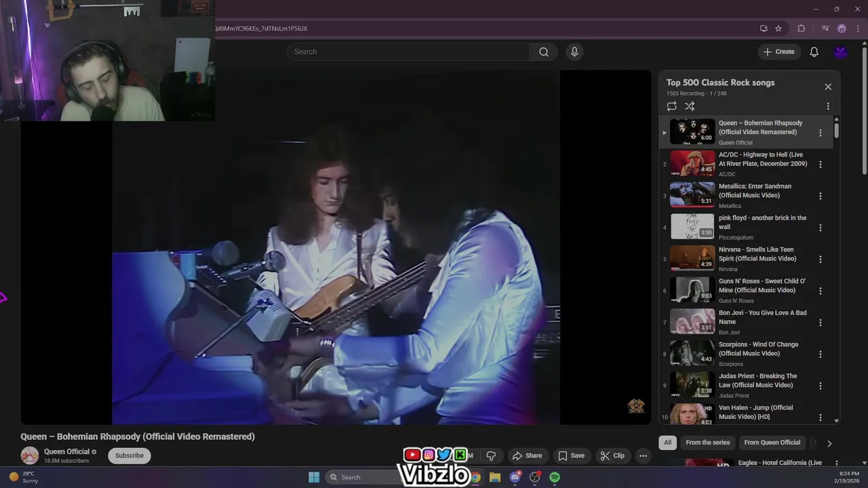Select Scorpions Wind Of Change title
This screenshot has height=488, width=868.
758,349
